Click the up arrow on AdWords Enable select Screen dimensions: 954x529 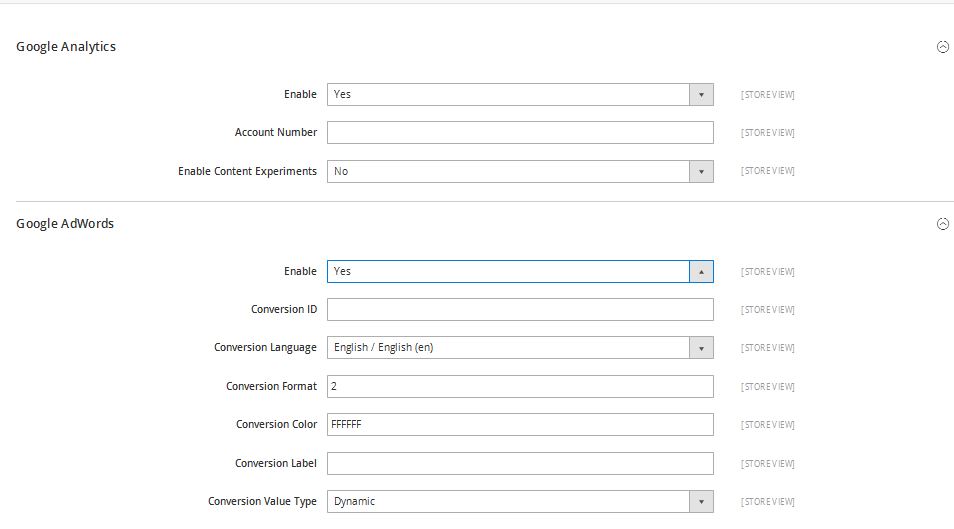[x=701, y=271]
